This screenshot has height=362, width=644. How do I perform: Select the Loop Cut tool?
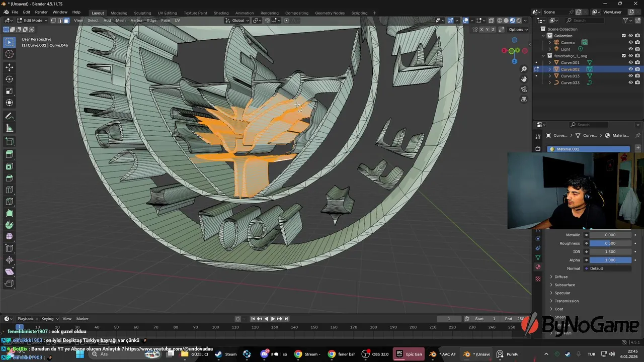(9, 190)
